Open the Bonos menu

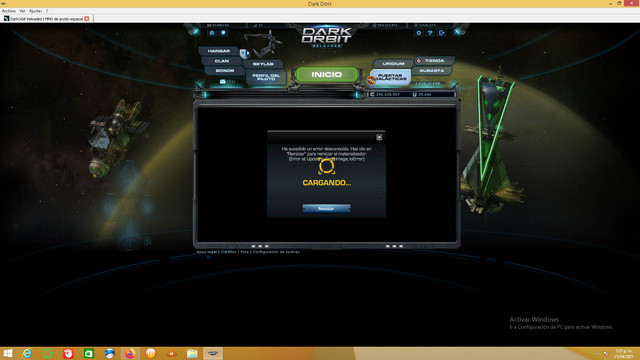coord(224,71)
